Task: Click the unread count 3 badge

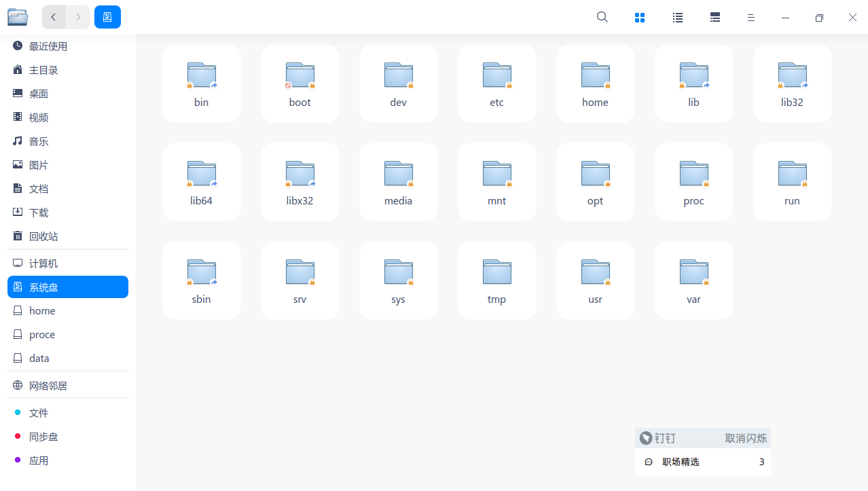Action: 761,462
